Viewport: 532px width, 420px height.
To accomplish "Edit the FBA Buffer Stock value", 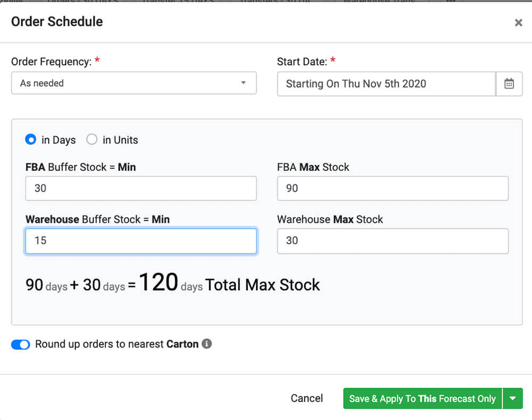I will (x=140, y=188).
